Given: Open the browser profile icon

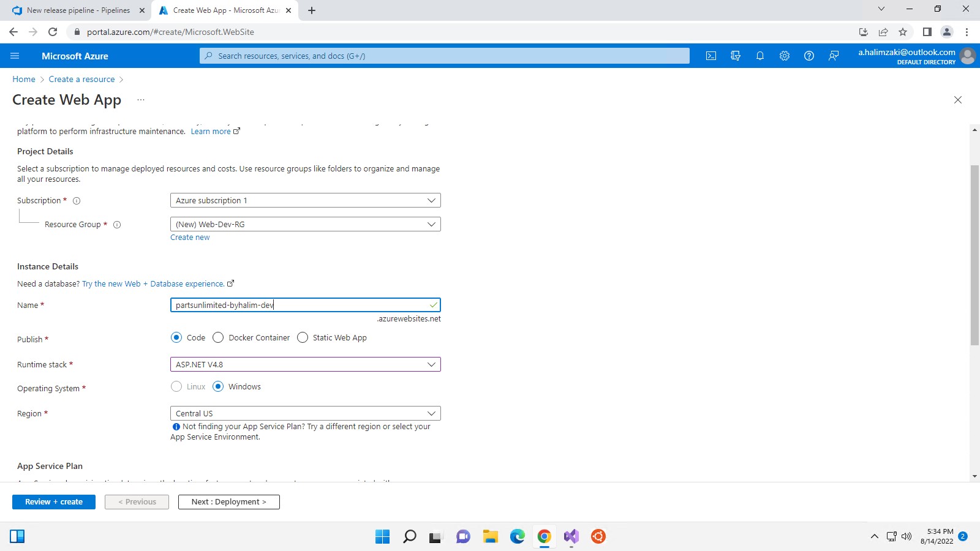Looking at the screenshot, I should [947, 32].
